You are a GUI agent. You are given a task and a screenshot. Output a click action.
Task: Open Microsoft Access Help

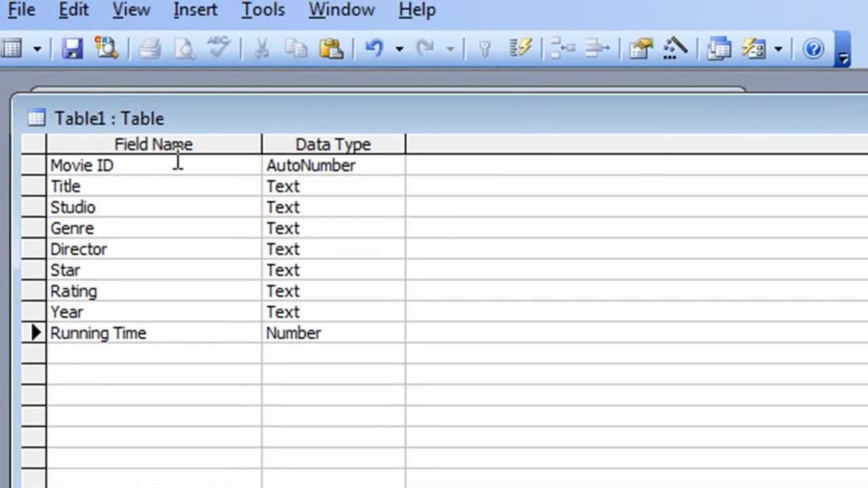click(813, 48)
